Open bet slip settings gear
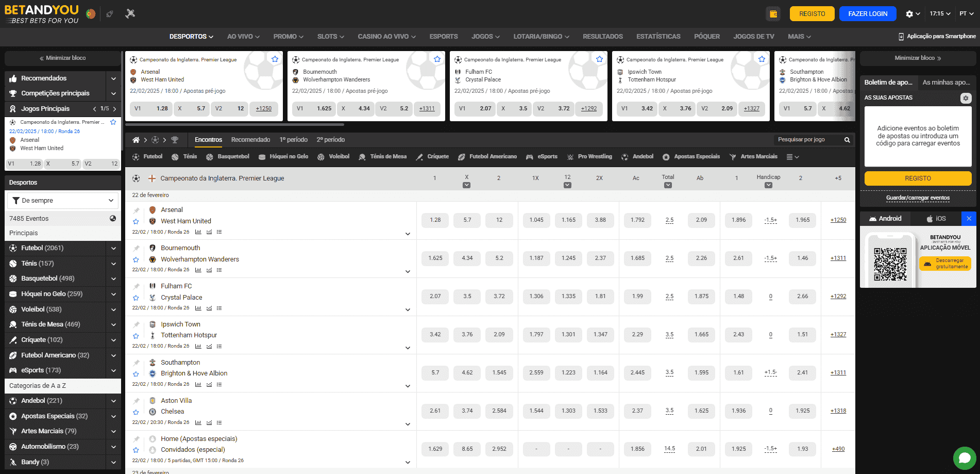980x474 pixels. pos(966,98)
